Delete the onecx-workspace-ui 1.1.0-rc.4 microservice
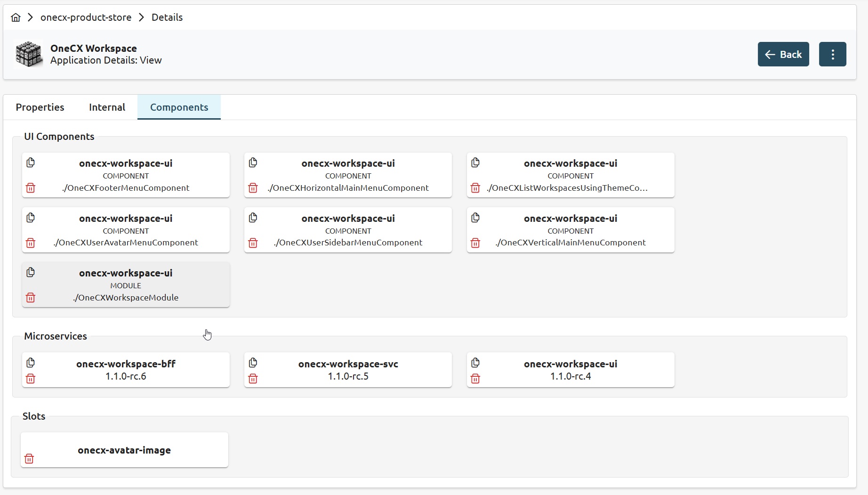Image resolution: width=868 pixels, height=495 pixels. point(475,379)
